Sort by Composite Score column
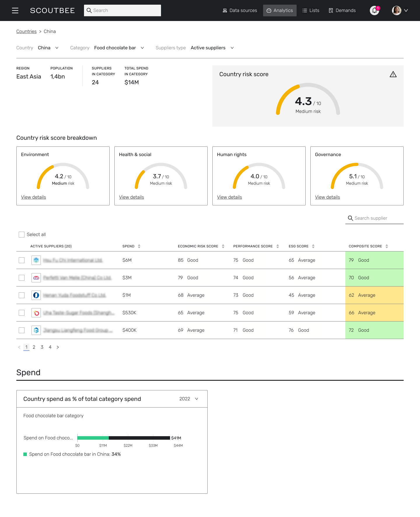Image resolution: width=420 pixels, height=517 pixels. pos(386,246)
